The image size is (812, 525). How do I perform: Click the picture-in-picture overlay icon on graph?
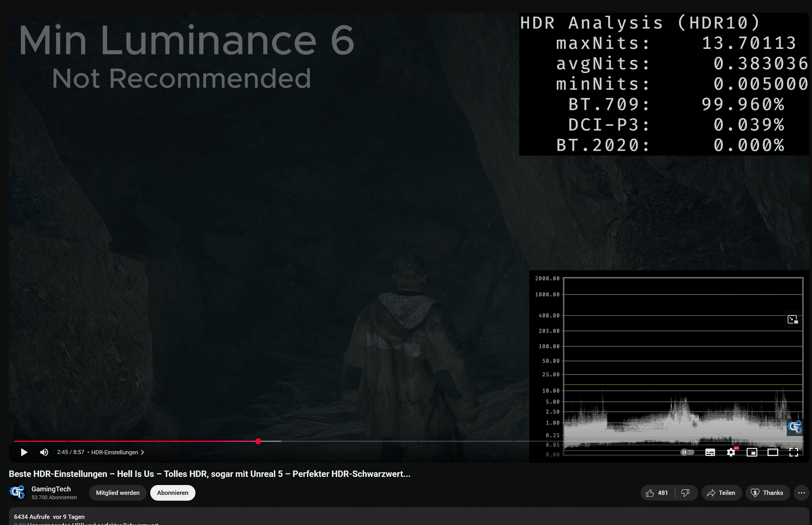[x=792, y=319]
